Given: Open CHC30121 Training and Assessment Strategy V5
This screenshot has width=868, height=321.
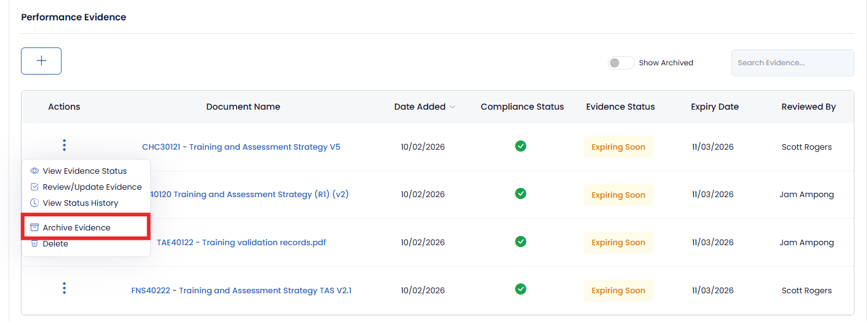Looking at the screenshot, I should coord(241,147).
